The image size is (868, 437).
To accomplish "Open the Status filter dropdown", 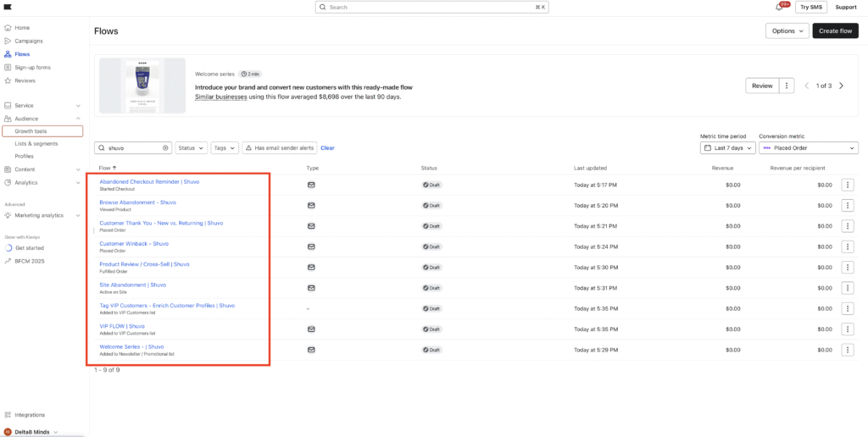I will click(191, 147).
